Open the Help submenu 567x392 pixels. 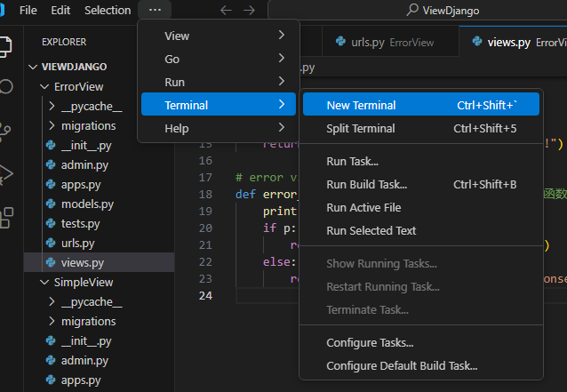[219, 128]
